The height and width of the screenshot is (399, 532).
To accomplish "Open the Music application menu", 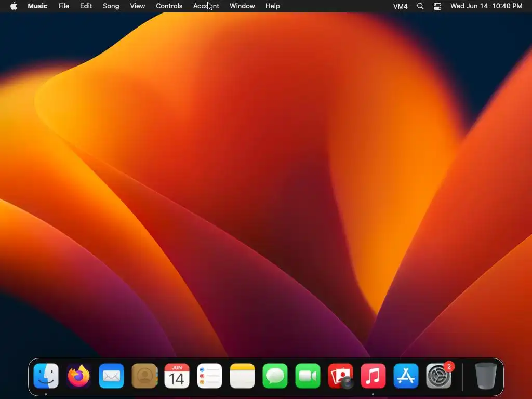I will pos(37,6).
